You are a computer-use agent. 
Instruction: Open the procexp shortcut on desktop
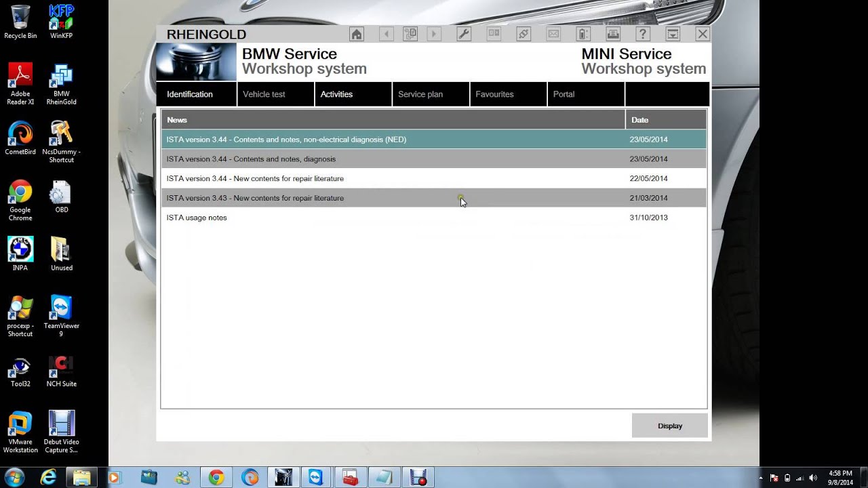coord(20,317)
